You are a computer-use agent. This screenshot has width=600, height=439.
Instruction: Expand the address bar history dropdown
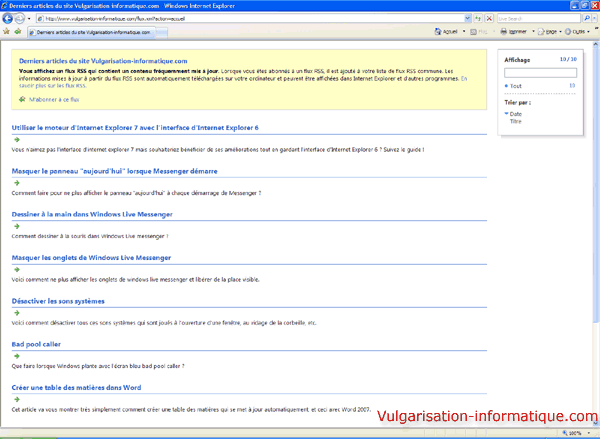point(468,18)
